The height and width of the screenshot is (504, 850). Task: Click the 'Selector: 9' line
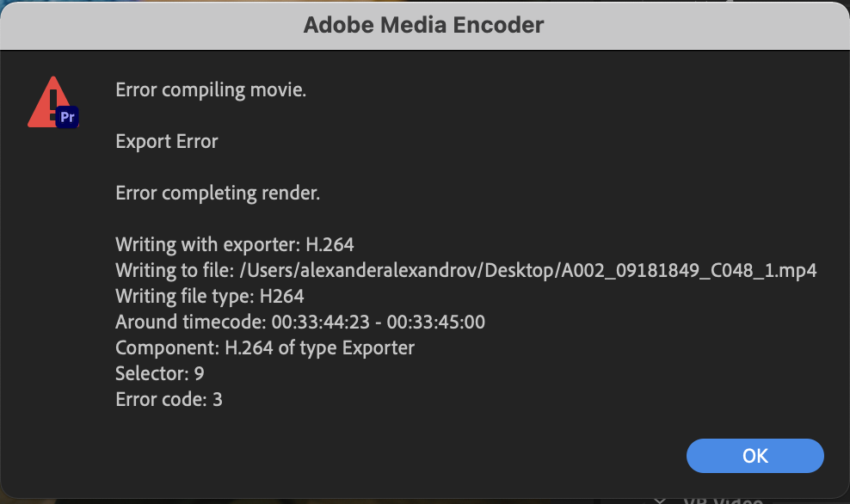point(160,374)
